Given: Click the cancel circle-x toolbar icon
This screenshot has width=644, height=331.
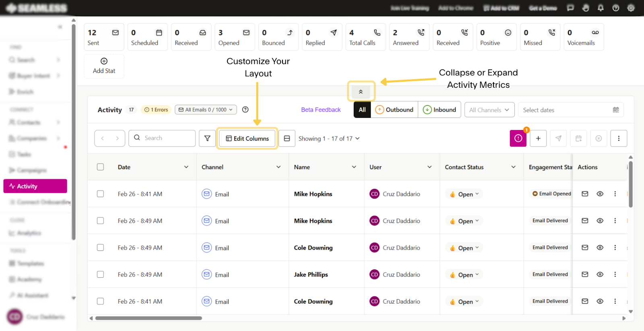Looking at the screenshot, I should (x=599, y=138).
